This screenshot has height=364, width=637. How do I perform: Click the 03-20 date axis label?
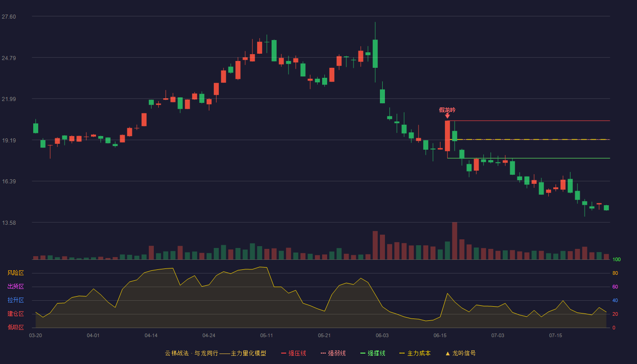point(35,335)
